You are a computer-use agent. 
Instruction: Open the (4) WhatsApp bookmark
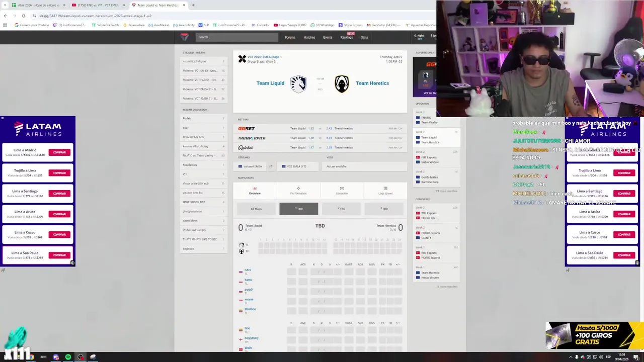(323, 25)
